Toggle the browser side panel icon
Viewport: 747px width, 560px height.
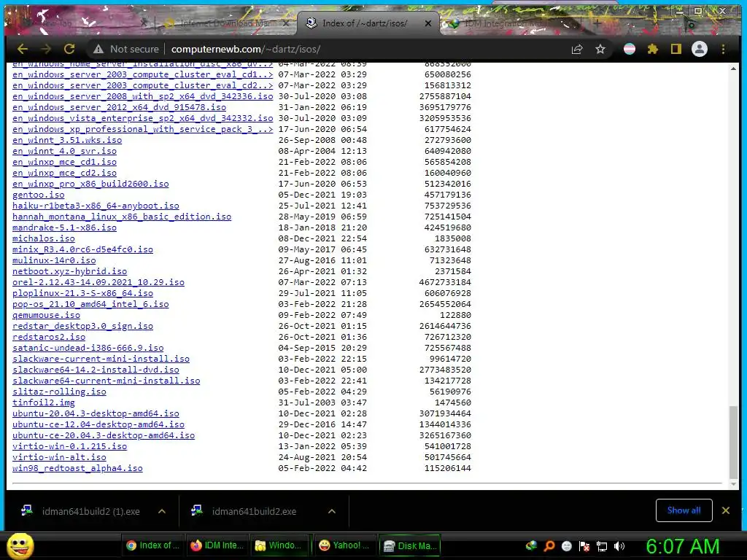[676, 49]
